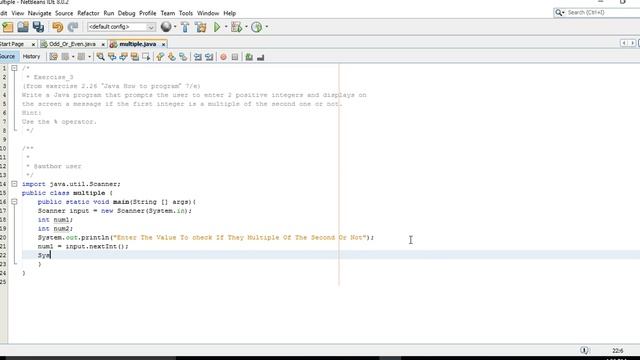This screenshot has height=360, width=640.
Task: Click status bar notification icon near 22:6
Action: [x=584, y=350]
